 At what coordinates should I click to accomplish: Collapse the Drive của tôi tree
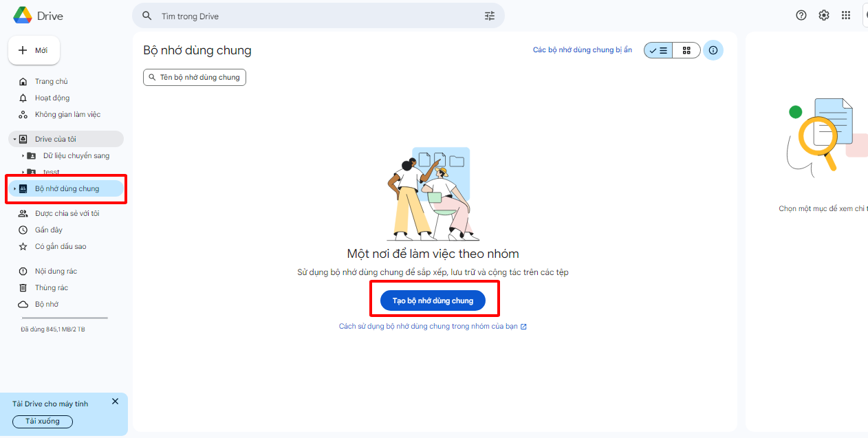pos(14,140)
